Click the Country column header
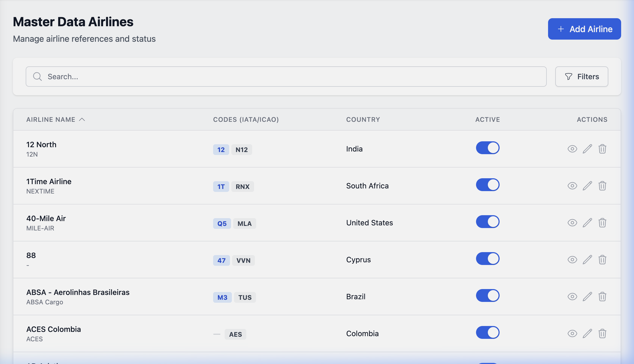Image resolution: width=634 pixels, height=364 pixels. click(x=363, y=120)
